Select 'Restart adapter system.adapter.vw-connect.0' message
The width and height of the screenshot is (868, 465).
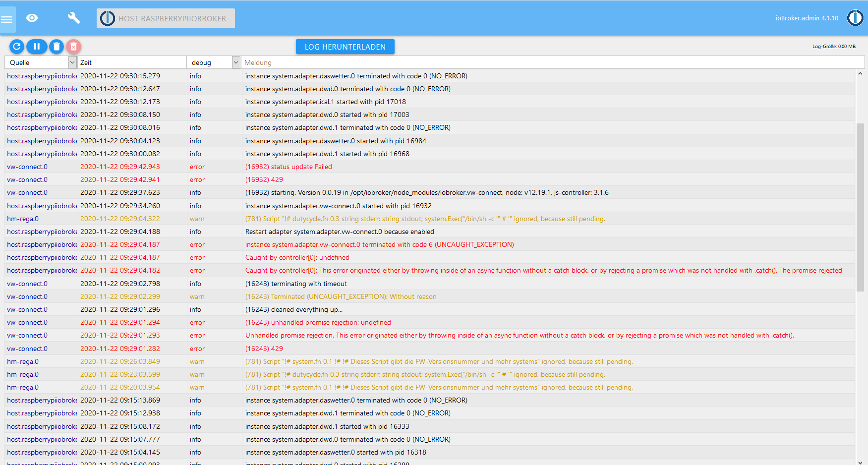(340, 232)
